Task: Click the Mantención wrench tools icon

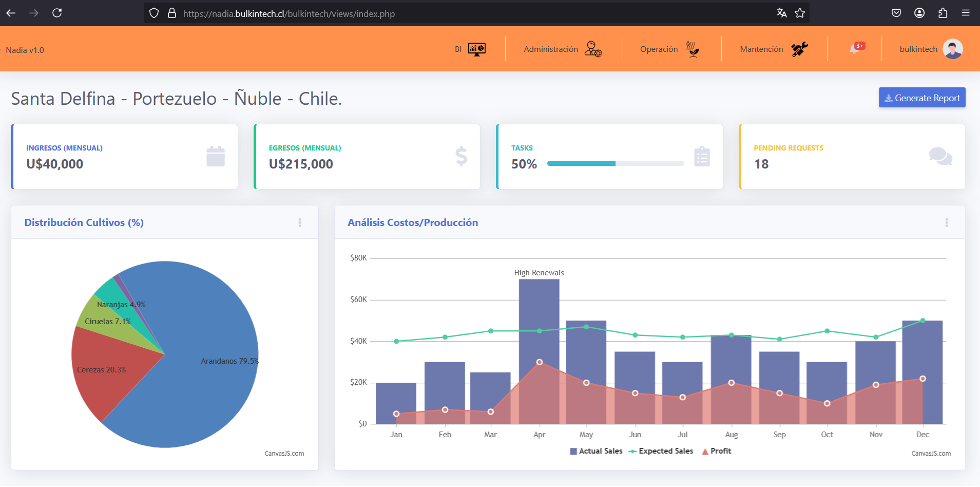Action: click(x=799, y=49)
